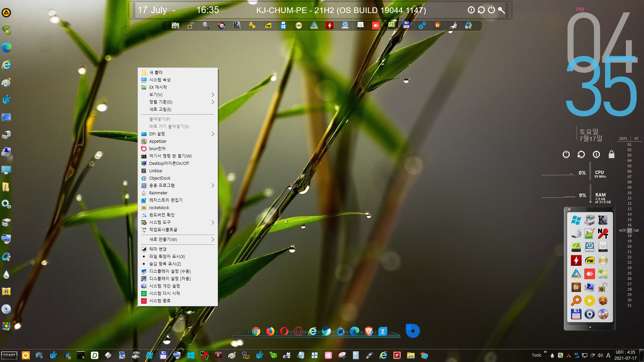Image resolution: width=644 pixels, height=362 pixels.
Task: Expand the 응용 프로그램 submenu
Action: pos(178,185)
